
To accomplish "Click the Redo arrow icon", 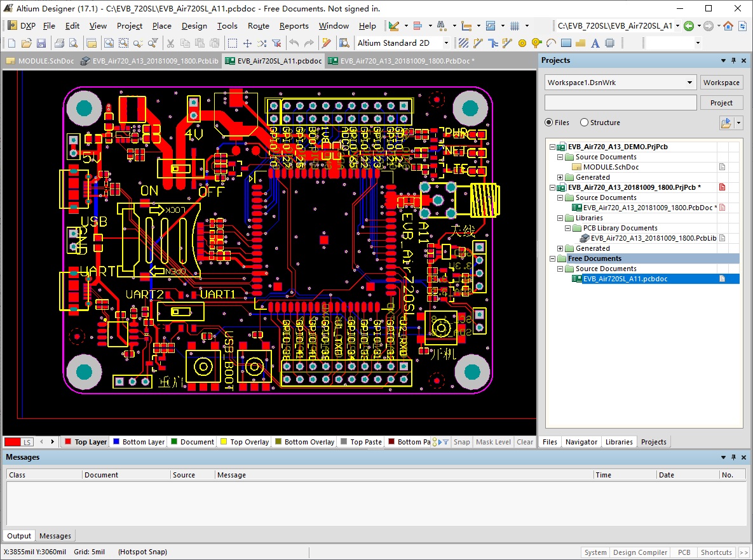I will pyautogui.click(x=309, y=43).
